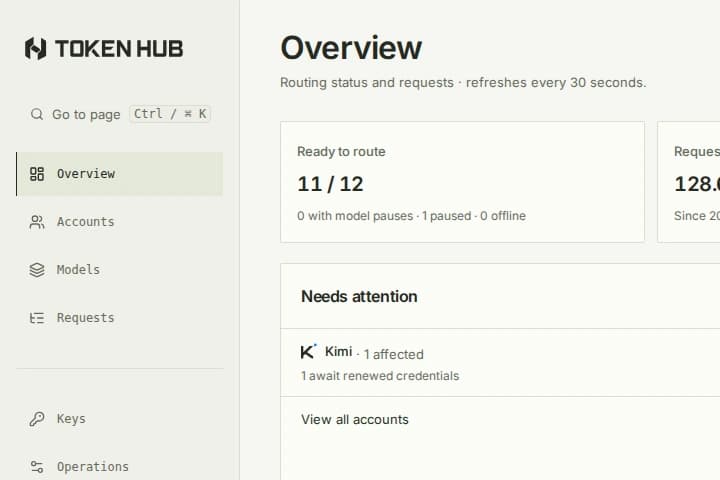Click the TOKEN HUB brand name
Viewport: 720px width, 480px height.
point(119,49)
